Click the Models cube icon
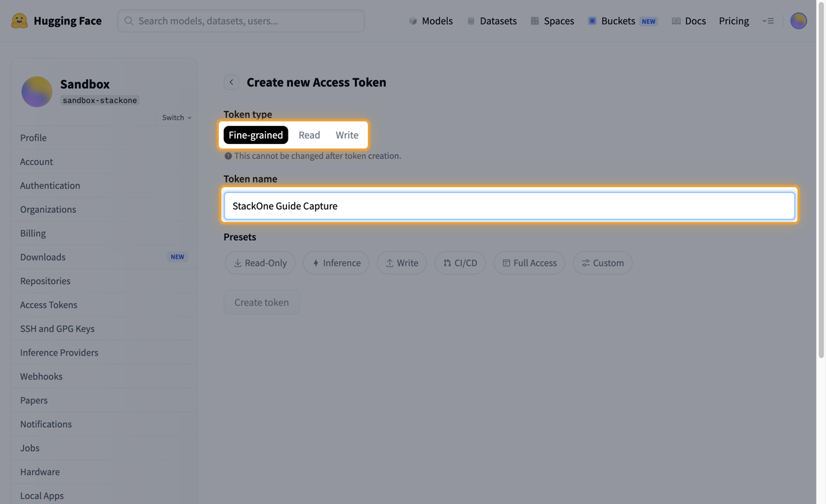Image resolution: width=826 pixels, height=504 pixels. [413, 21]
